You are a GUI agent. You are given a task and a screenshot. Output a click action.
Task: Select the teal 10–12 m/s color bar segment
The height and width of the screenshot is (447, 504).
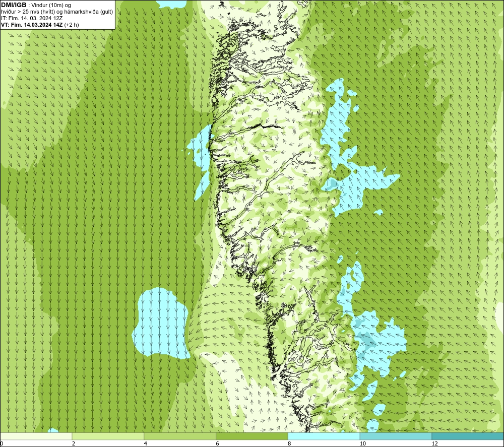[396, 436]
